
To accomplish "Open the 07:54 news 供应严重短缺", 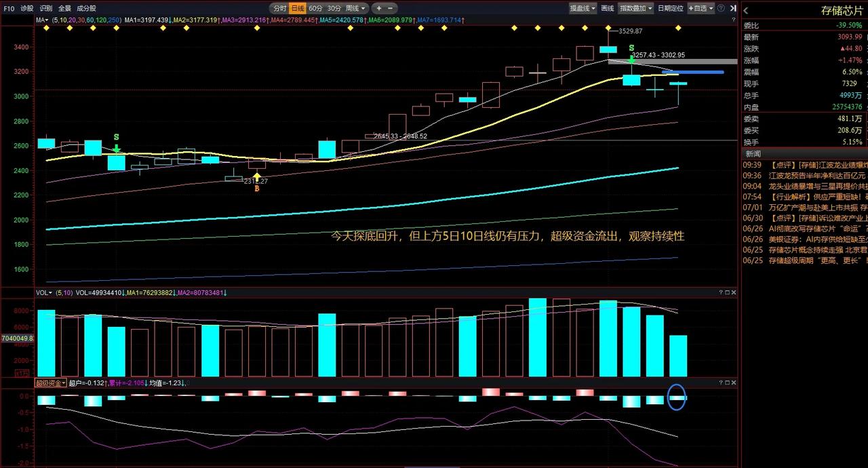I will [805, 197].
